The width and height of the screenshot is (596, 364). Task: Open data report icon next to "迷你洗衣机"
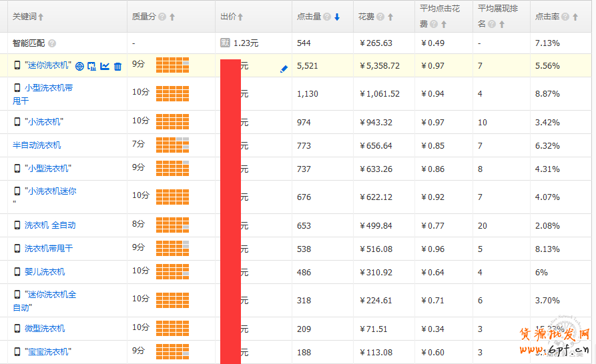coord(92,66)
